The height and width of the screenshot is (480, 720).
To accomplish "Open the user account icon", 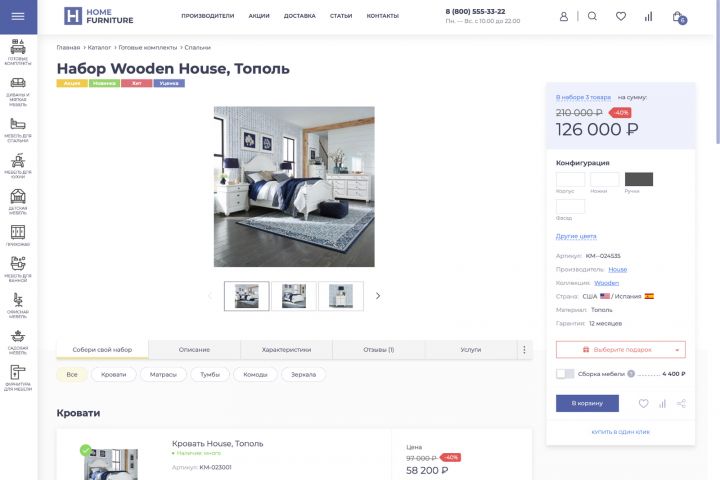I will click(x=564, y=17).
